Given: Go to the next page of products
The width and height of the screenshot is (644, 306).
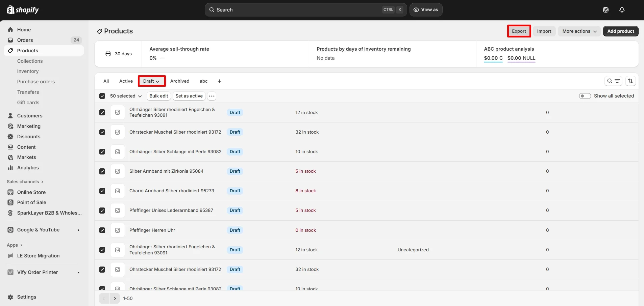Looking at the screenshot, I should pyautogui.click(x=116, y=298).
